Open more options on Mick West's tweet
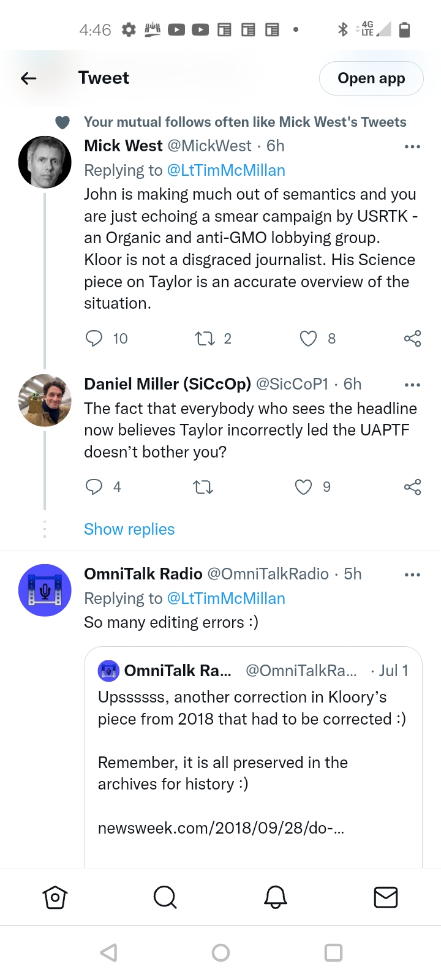 pyautogui.click(x=412, y=146)
